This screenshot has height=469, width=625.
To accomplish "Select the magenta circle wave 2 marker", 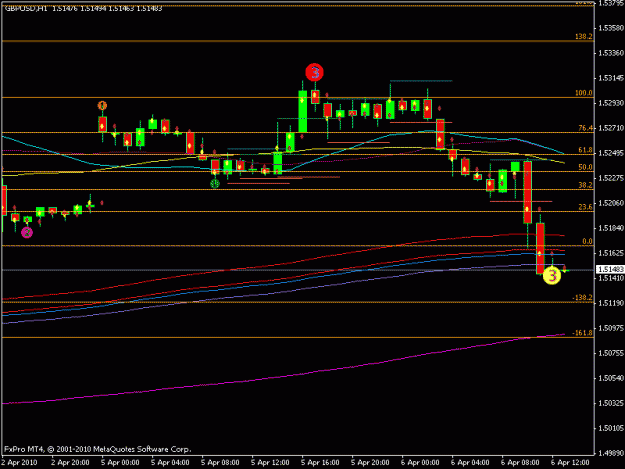I will (x=27, y=232).
